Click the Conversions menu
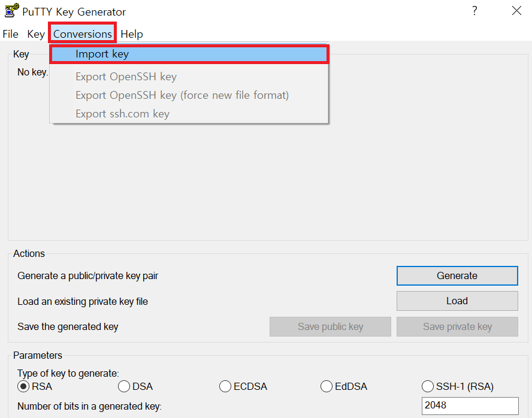The image size is (532, 418). 83,34
